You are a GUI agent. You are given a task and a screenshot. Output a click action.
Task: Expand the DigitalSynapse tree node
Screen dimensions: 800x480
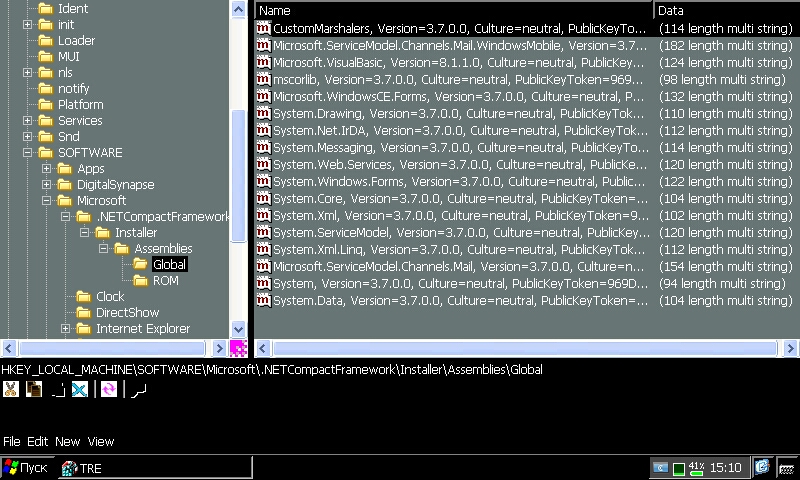coord(46,184)
